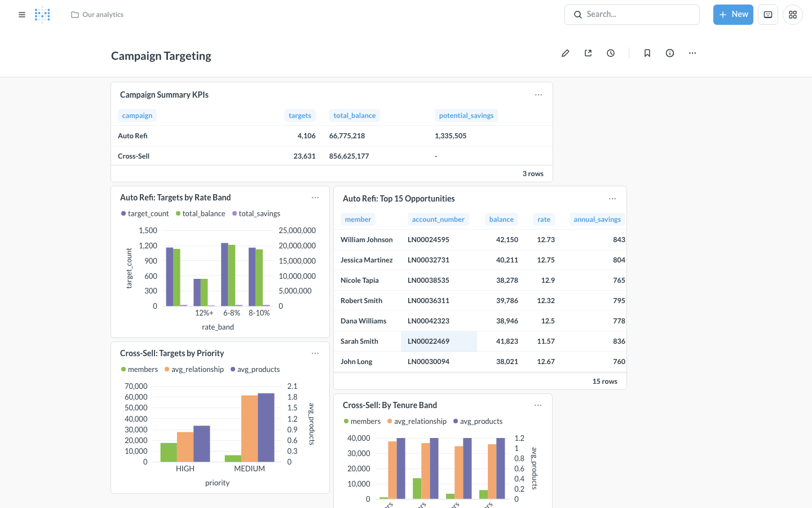Toggle total_balance legend in Rate Band chart

point(200,213)
